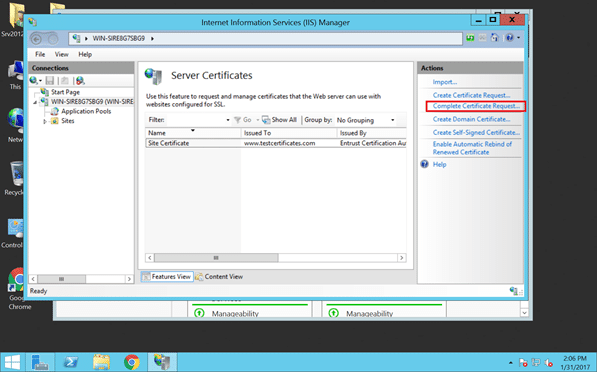Select the WIN-SIRE8G7SBG9 server node
The width and height of the screenshot is (597, 372).
[92, 102]
